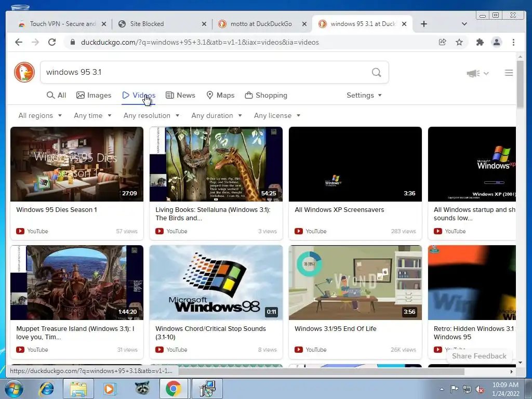
Task: Play the Windows 3.1/95 End Of Life thumbnail
Action: click(355, 283)
